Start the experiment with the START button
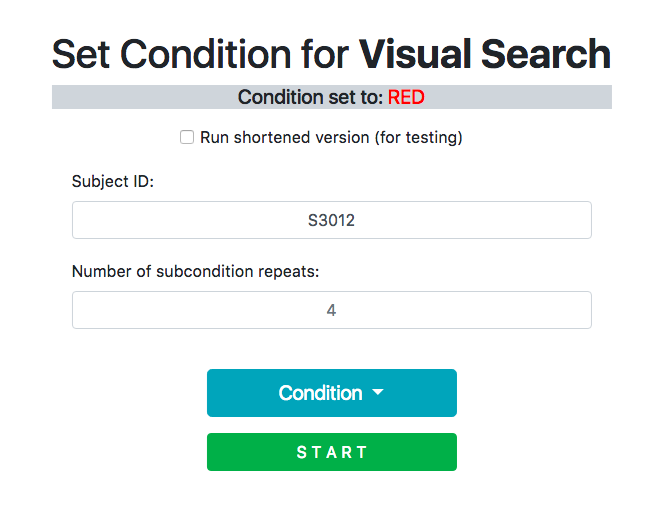The width and height of the screenshot is (663, 513). (x=332, y=452)
